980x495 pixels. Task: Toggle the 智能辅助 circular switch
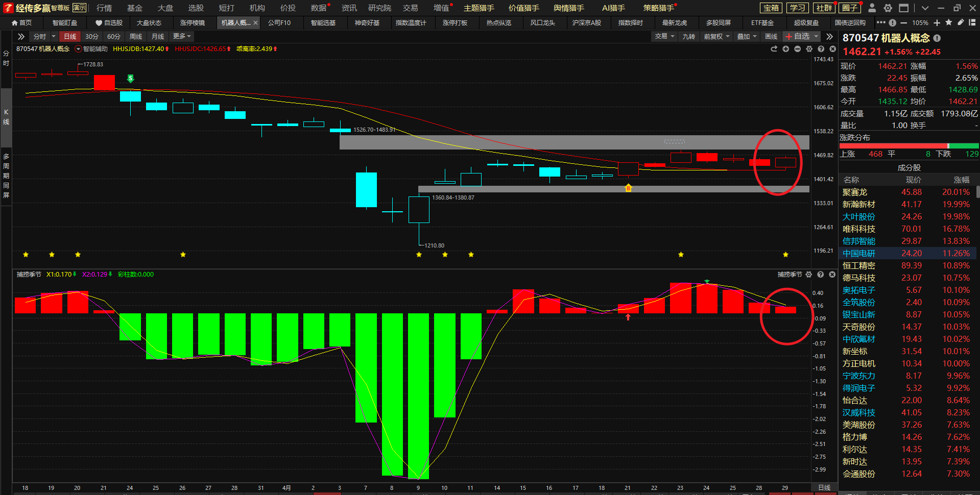click(x=78, y=49)
